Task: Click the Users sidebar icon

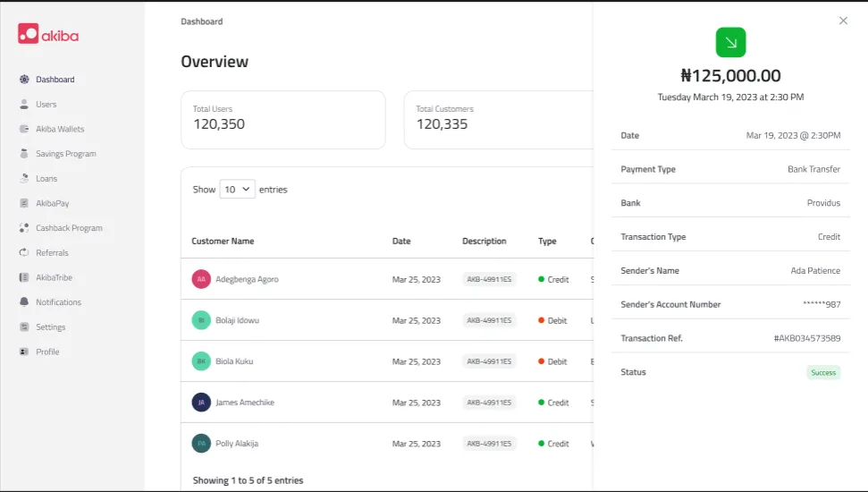Action: pos(24,104)
